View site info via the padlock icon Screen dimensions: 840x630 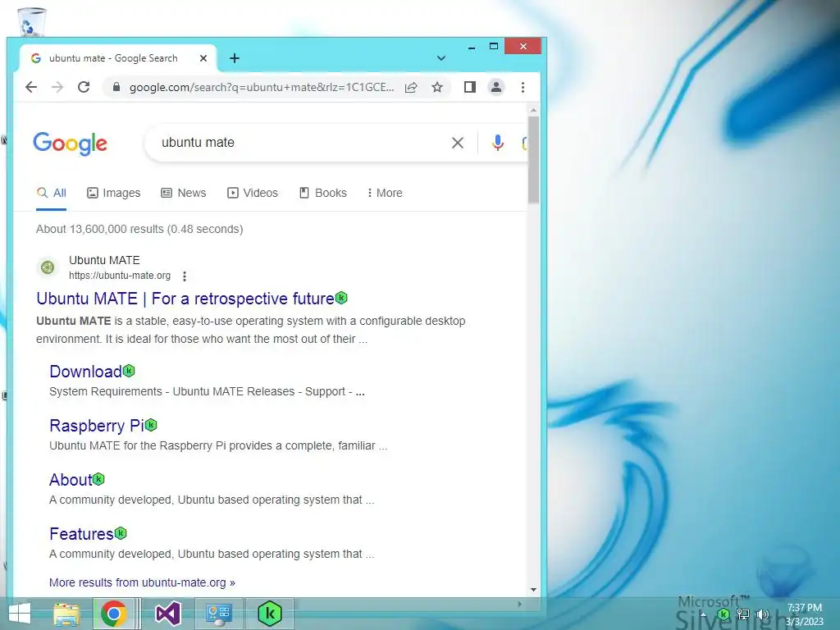click(116, 87)
